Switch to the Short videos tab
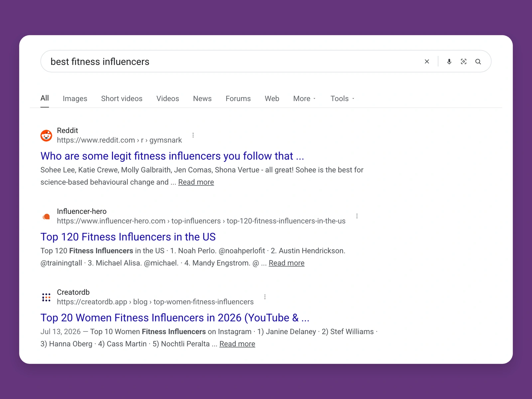The width and height of the screenshot is (532, 399). (122, 99)
